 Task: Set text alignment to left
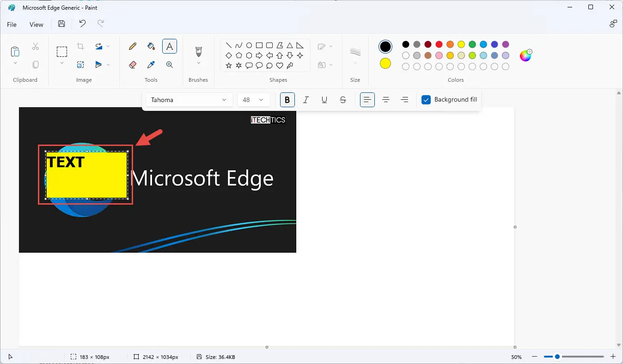[367, 100]
